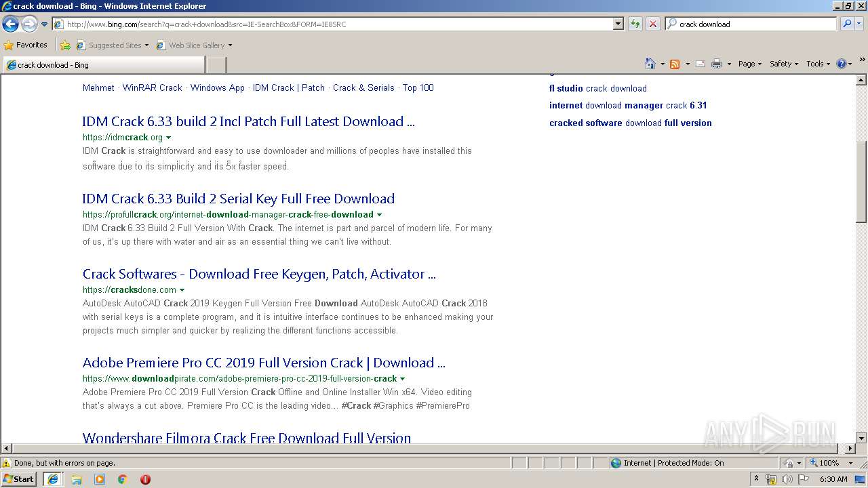868x488 pixels.
Task: Click the horizontal scrollbar right arrow
Action: [x=850, y=449]
